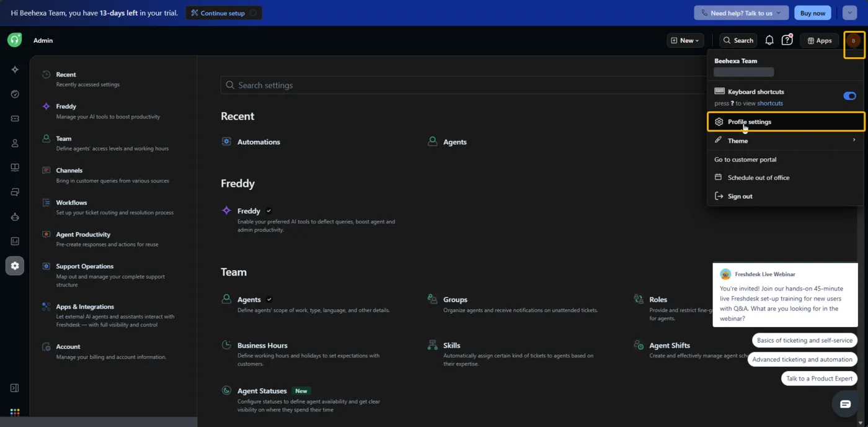Open the New dropdown button
Image resolution: width=868 pixels, height=427 pixels.
pyautogui.click(x=685, y=40)
